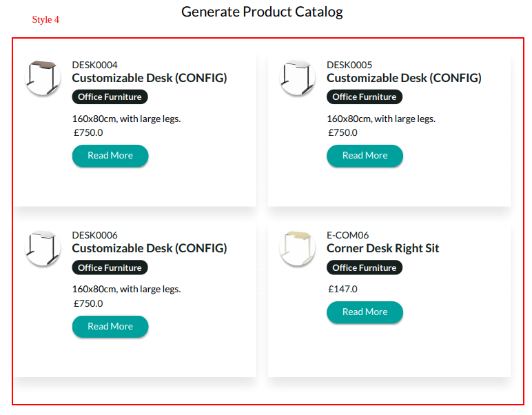Click the E-COM06 corner desk image
This screenshot has height=415, width=532.
(x=297, y=247)
